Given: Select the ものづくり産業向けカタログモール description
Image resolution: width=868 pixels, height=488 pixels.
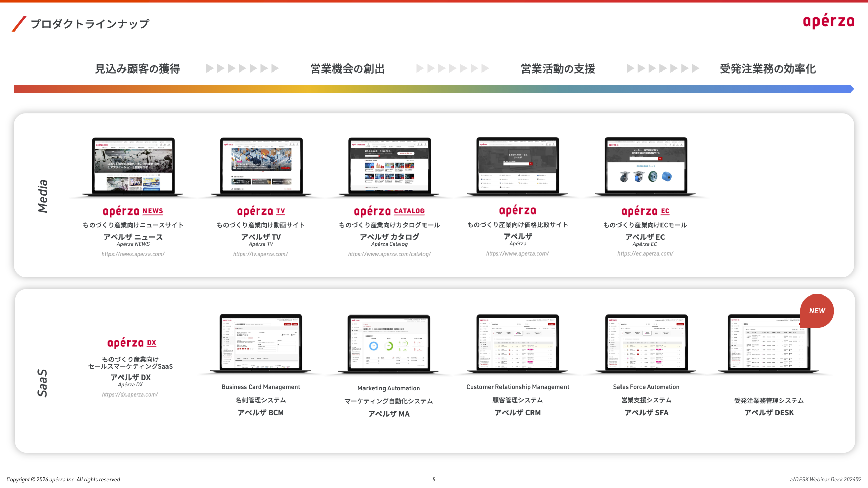Looking at the screenshot, I should 389,225.
